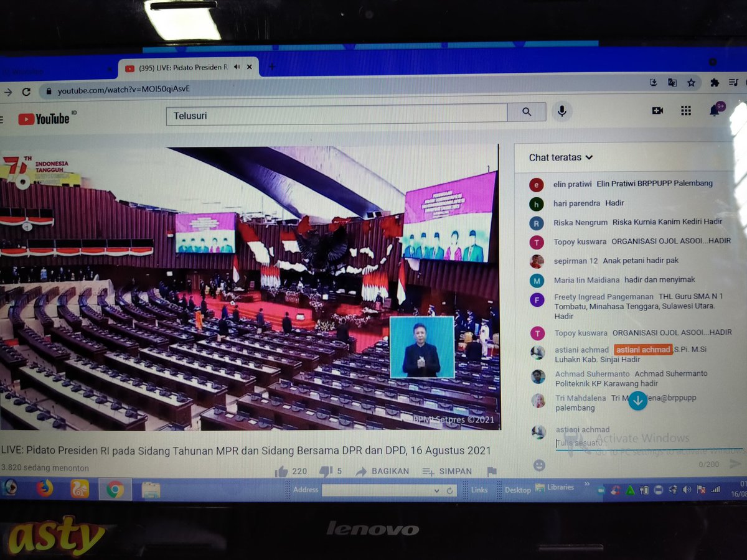Click the taskbar Desktop toolbar
The image size is (747, 560).
tap(517, 490)
